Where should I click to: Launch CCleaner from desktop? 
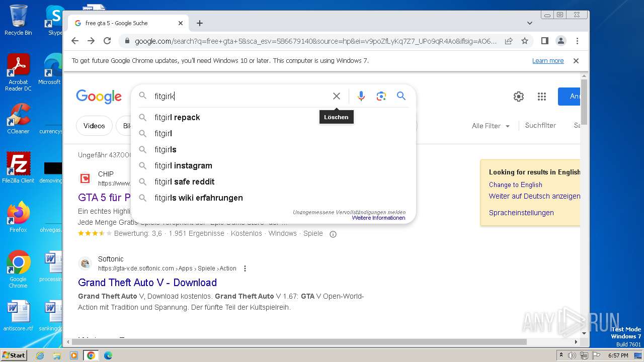[18, 119]
